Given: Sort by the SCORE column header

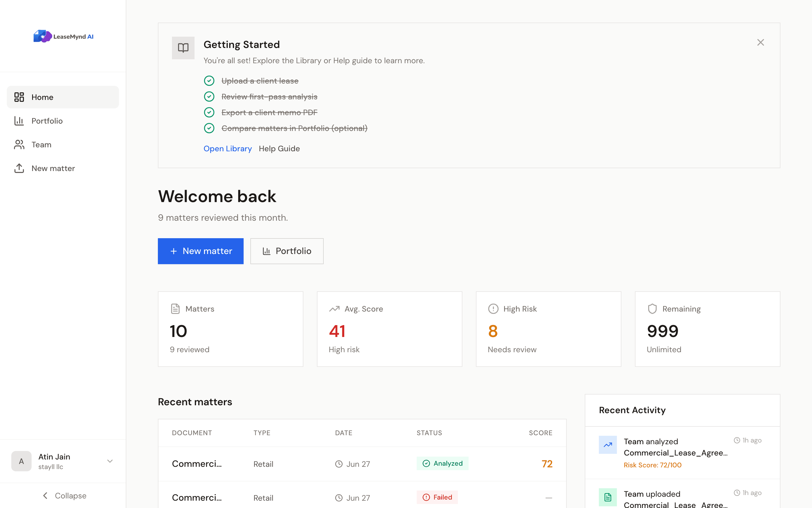Looking at the screenshot, I should click(540, 433).
